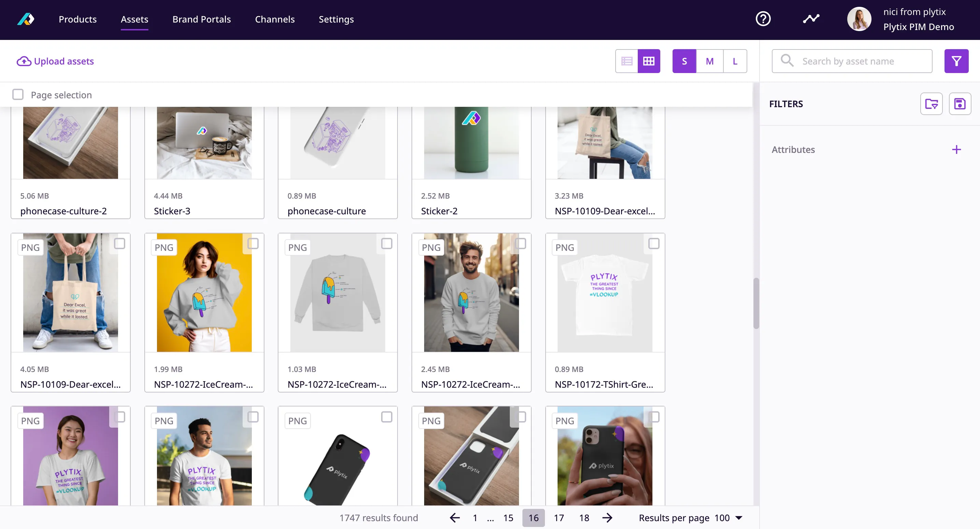Click the phonecase-culture-2 file name
980x529 pixels.
click(x=63, y=211)
